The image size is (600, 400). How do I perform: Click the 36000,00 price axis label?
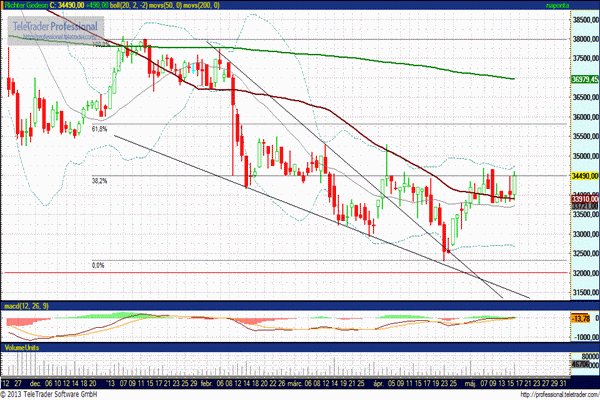pos(586,117)
